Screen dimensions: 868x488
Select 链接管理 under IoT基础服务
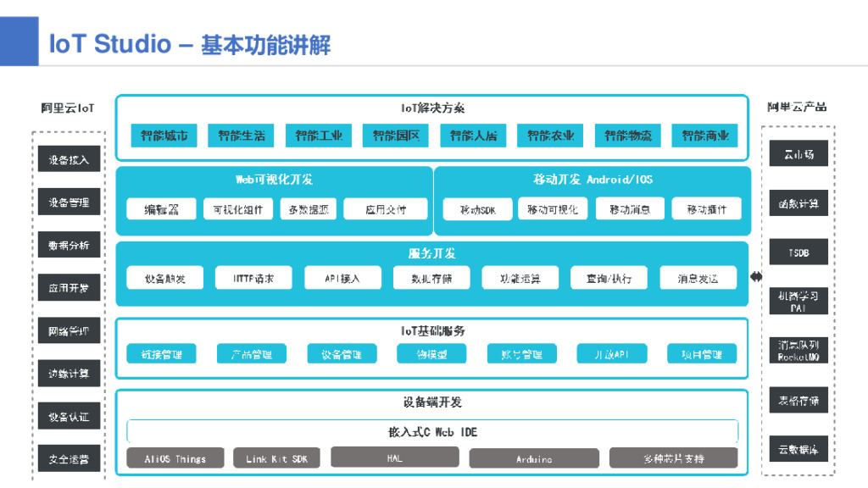161,353
